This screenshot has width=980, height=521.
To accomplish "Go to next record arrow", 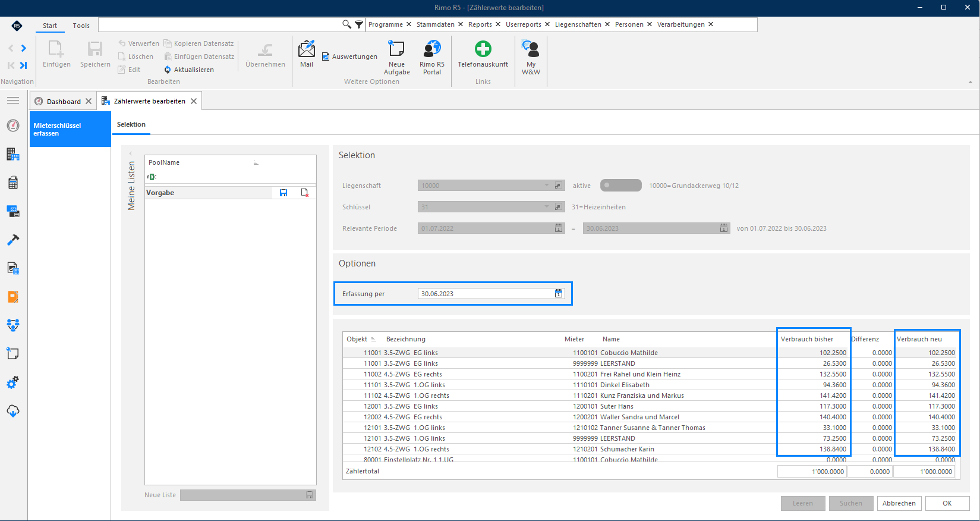I will click(24, 48).
